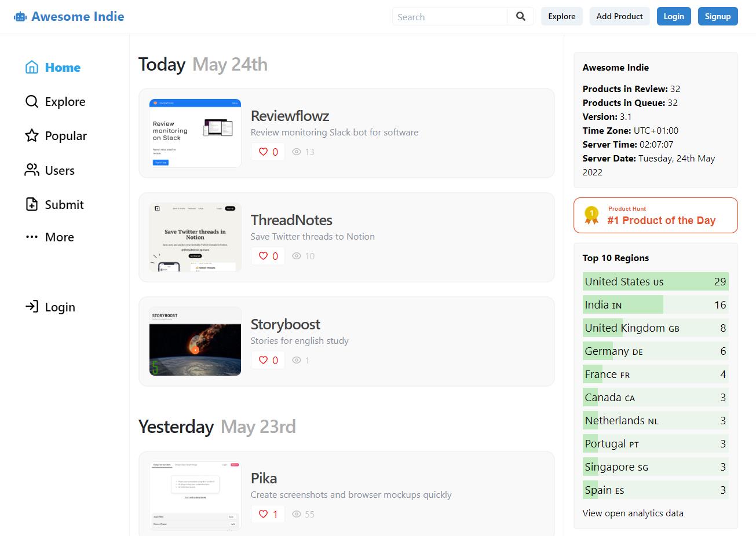Click the Netherlands region row
756x536 pixels.
[656, 420]
